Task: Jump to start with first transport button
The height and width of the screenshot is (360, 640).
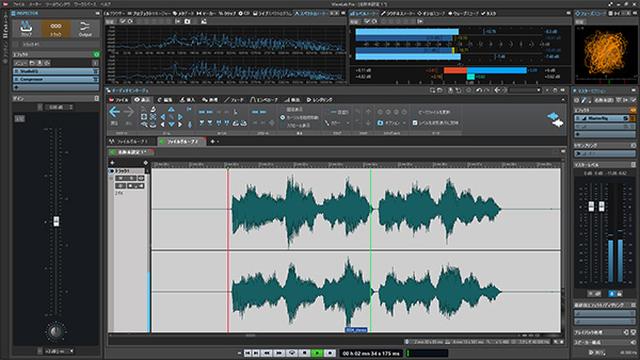Action: [x=248, y=353]
